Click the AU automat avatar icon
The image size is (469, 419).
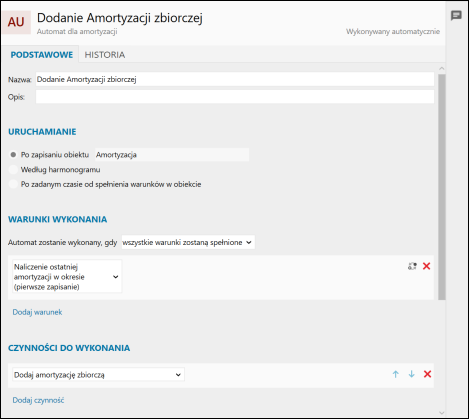click(16, 22)
